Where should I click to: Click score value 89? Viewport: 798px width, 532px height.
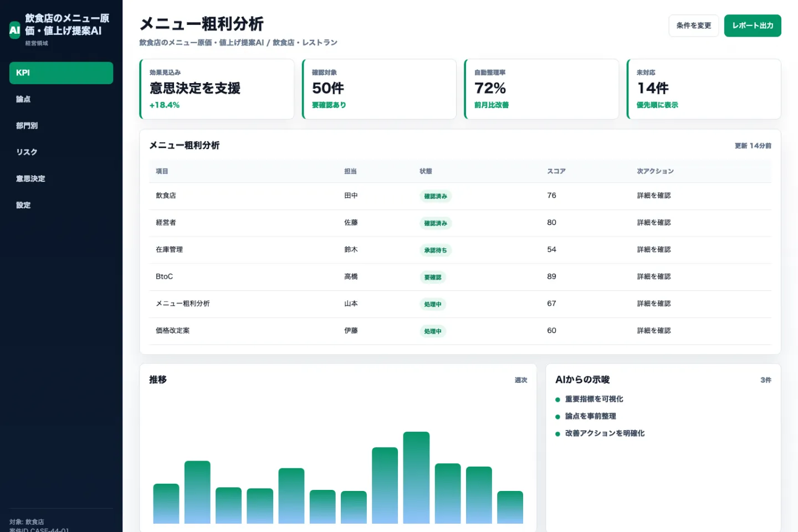[x=551, y=277]
